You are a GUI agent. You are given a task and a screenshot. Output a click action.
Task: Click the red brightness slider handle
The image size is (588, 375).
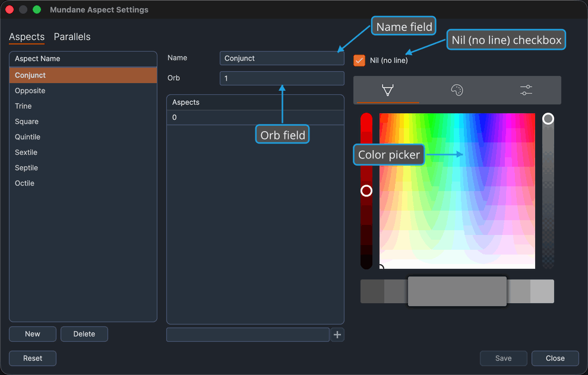[x=366, y=190]
